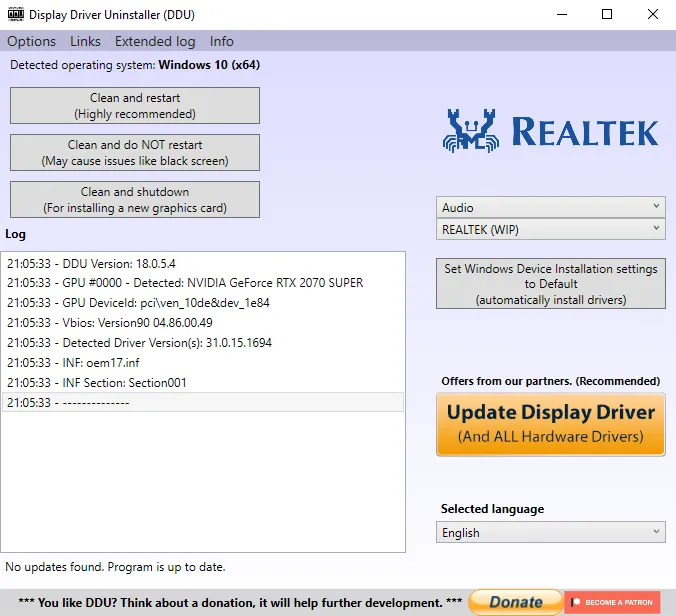Open the Links menu

click(x=85, y=41)
